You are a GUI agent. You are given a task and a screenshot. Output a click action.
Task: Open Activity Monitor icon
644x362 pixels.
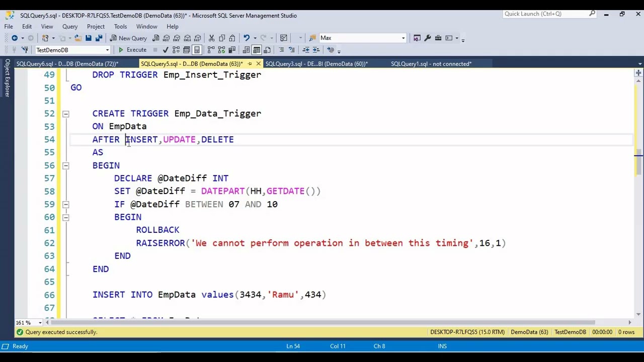[284, 38]
